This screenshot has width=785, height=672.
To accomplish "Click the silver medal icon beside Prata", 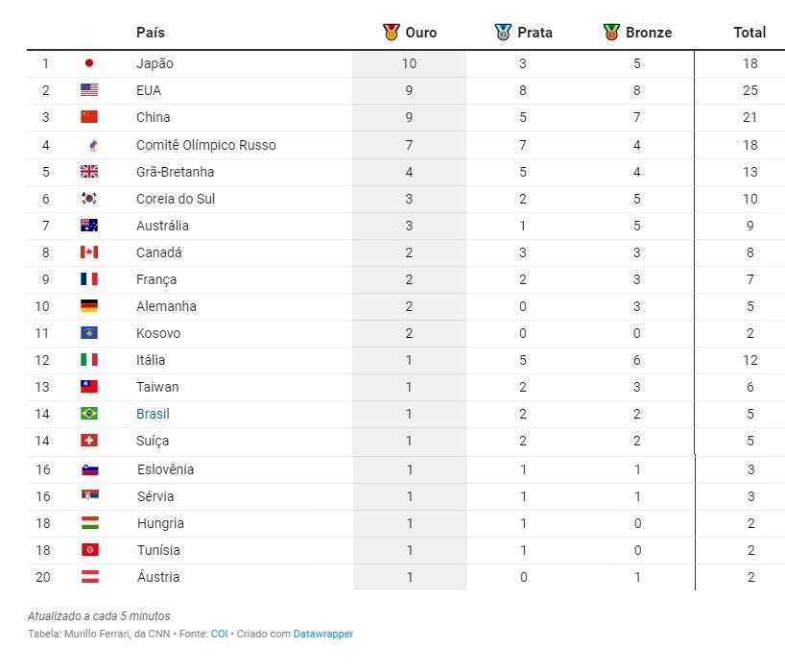I will click(503, 32).
